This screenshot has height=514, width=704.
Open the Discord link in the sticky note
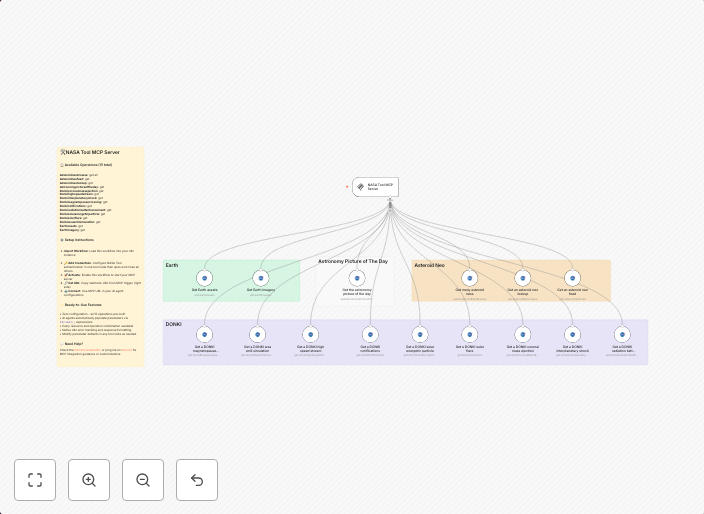click(127, 350)
